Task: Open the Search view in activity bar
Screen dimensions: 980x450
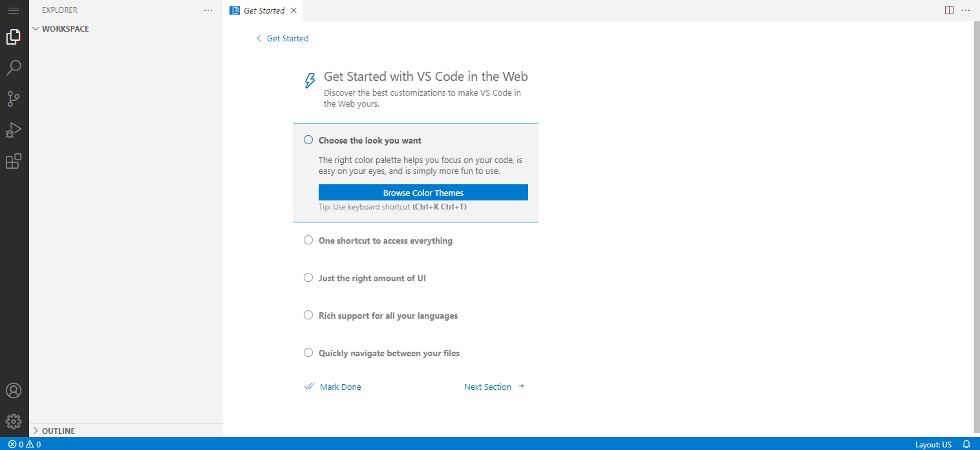Action: 14,68
